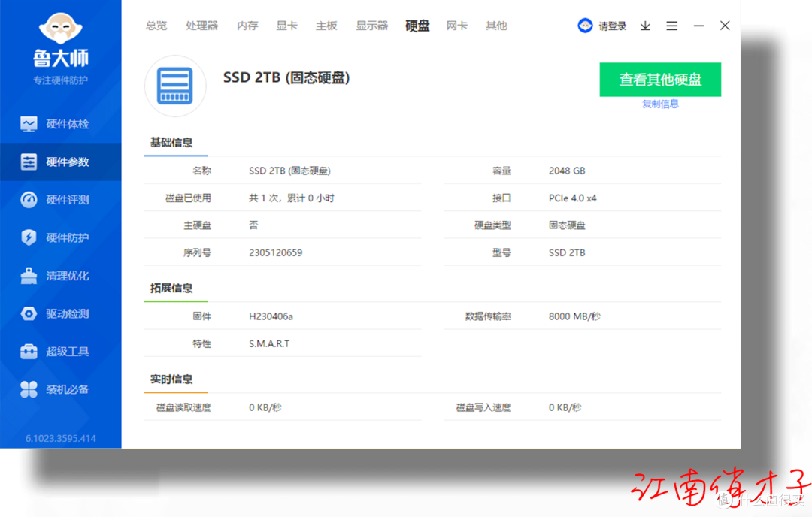Click the 专注硬件防护 slogan

coord(61,80)
